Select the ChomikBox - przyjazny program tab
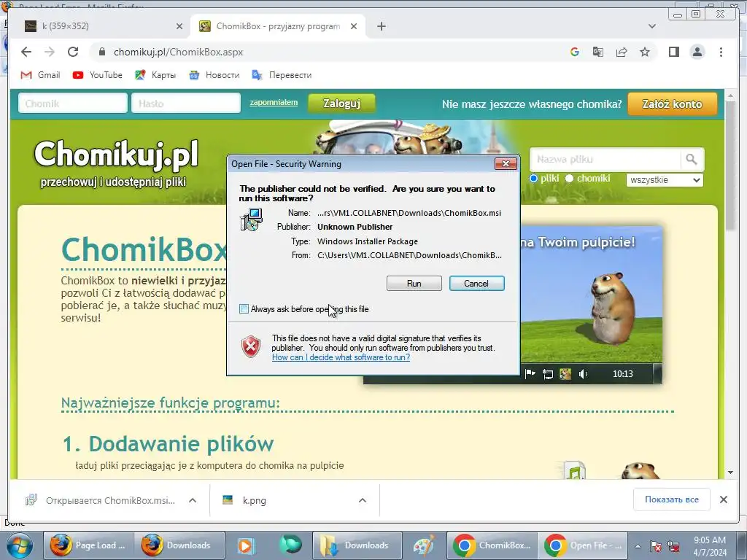This screenshot has width=747, height=560. click(278, 26)
